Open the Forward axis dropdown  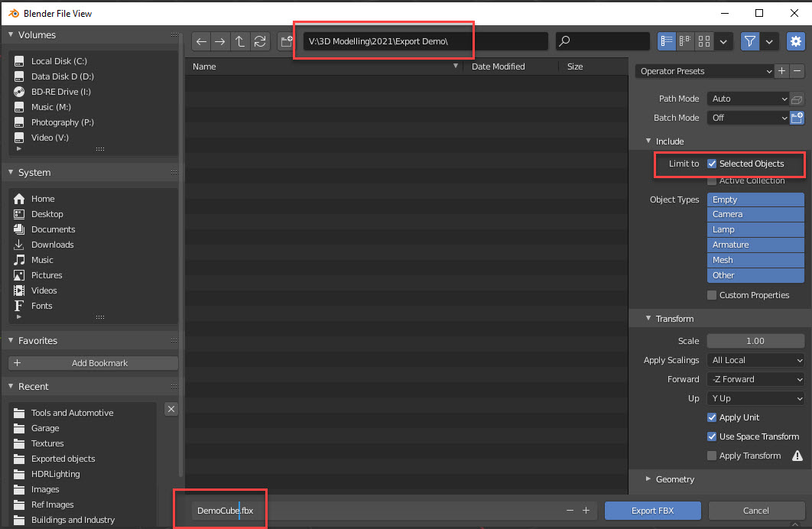click(x=755, y=378)
